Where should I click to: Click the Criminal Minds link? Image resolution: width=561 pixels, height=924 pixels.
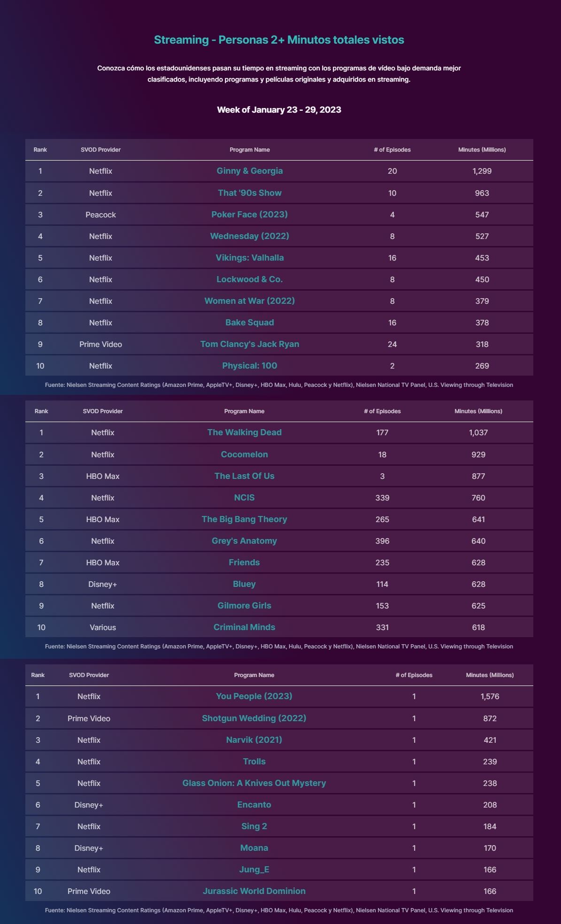[x=244, y=627]
